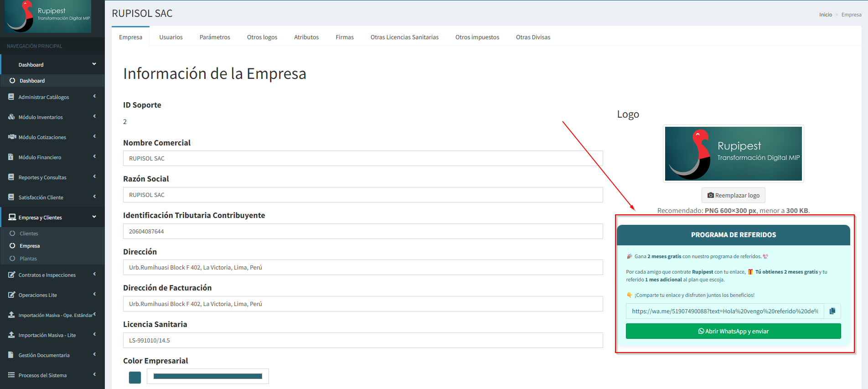
Task: Expand Módulo Financiero chevron
Action: pos(94,156)
